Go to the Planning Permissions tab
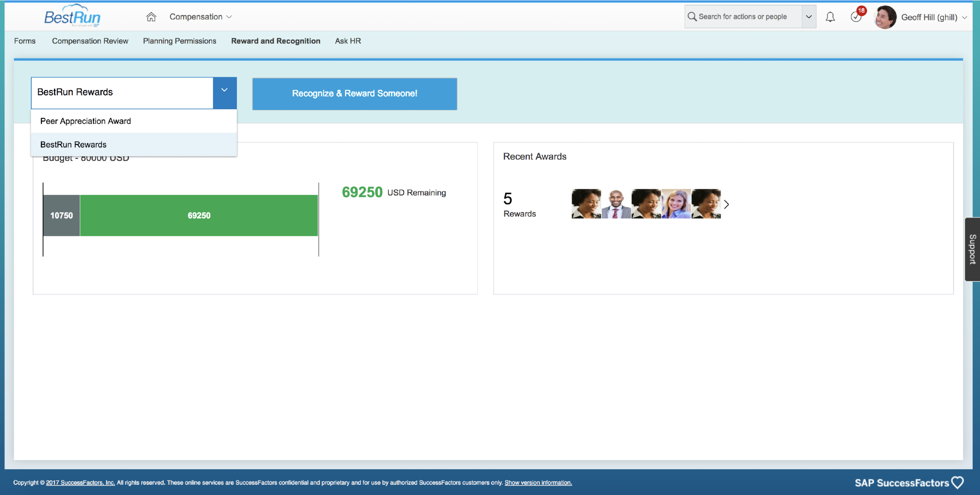Image resolution: width=980 pixels, height=495 pixels. [180, 41]
